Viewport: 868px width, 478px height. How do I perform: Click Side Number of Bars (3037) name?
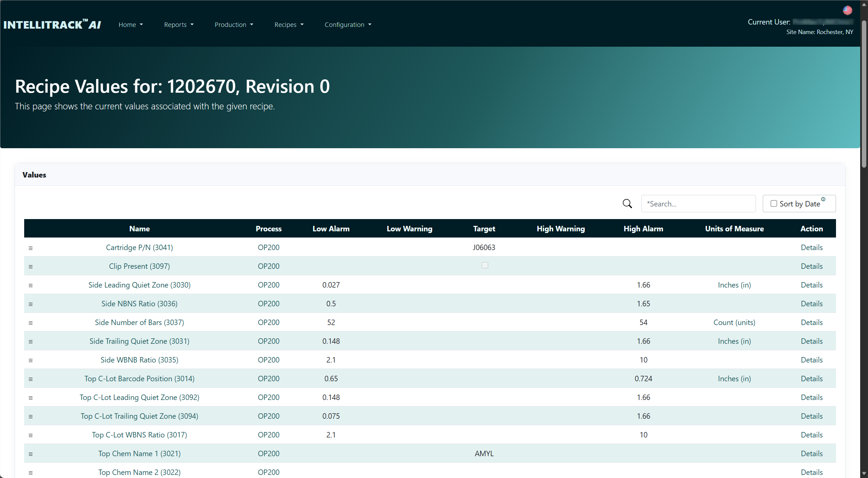[139, 322]
